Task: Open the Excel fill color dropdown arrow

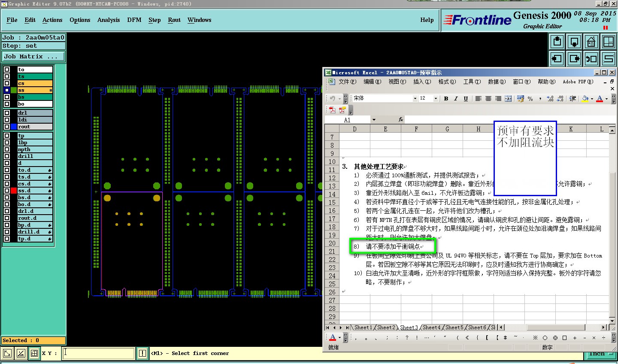Action: 592,99
